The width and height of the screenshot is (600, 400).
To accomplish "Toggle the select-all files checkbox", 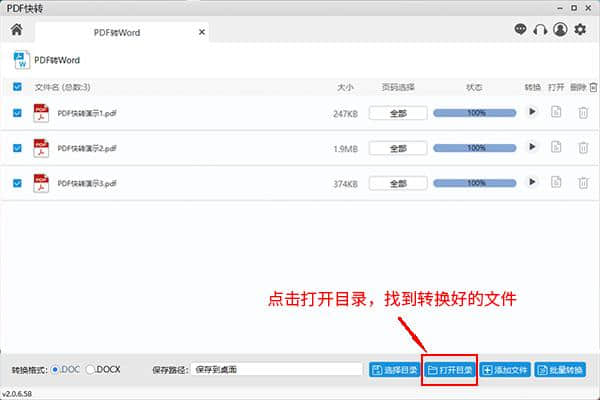I will point(17,87).
